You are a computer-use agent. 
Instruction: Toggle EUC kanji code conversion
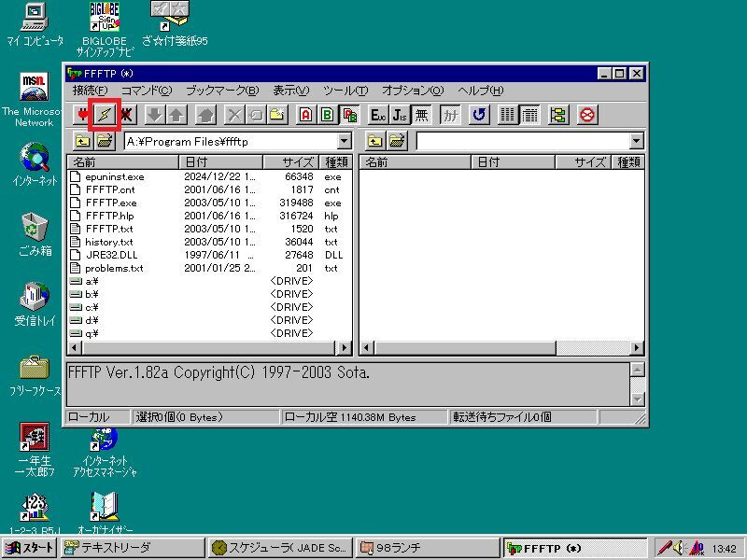pyautogui.click(x=378, y=115)
